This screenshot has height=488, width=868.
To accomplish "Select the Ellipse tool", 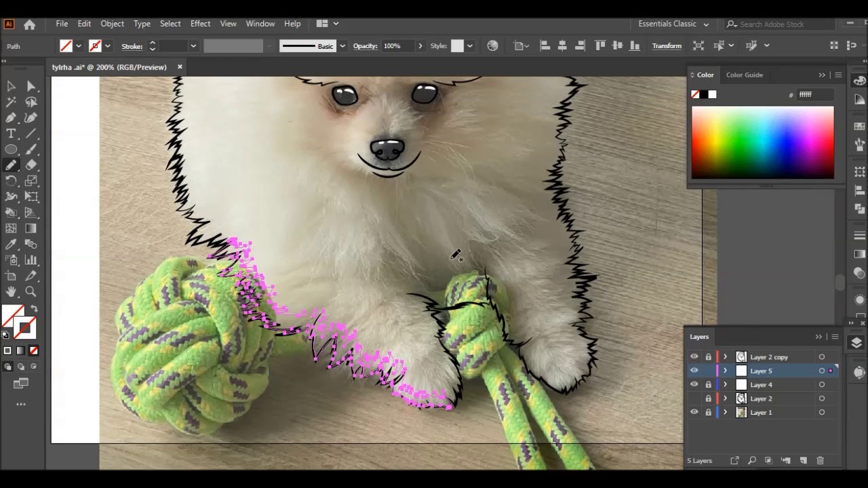I will (x=11, y=149).
